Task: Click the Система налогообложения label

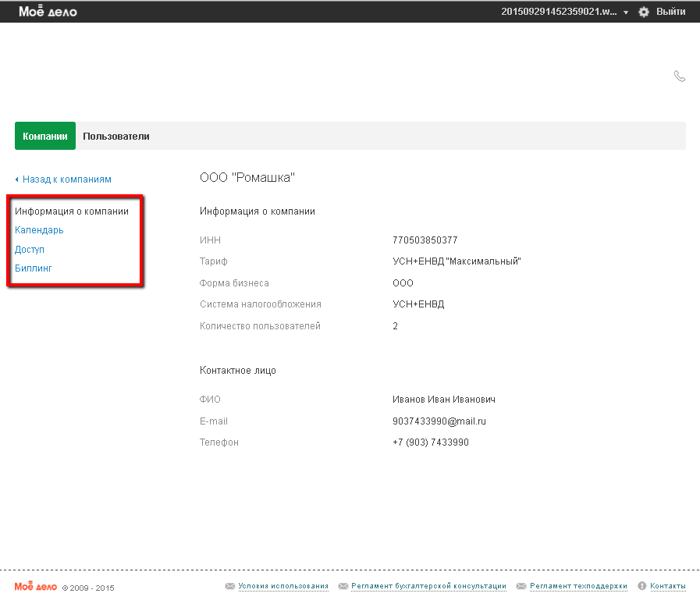Action: tap(261, 304)
